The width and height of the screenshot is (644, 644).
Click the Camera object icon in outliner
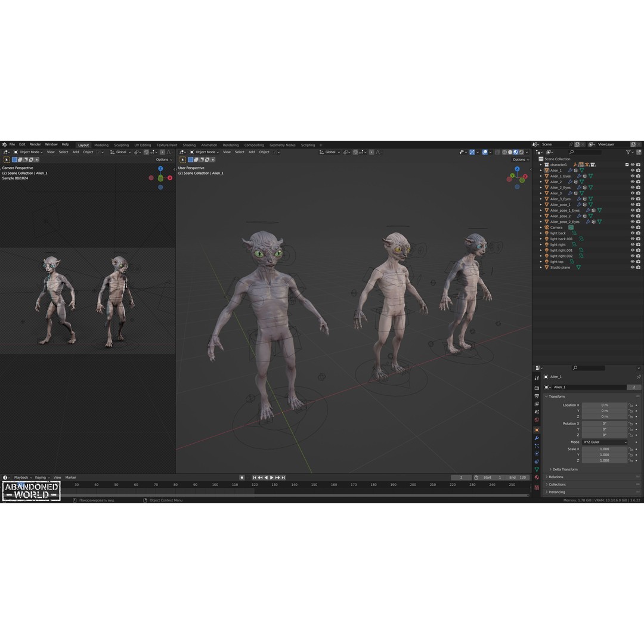[x=547, y=227]
